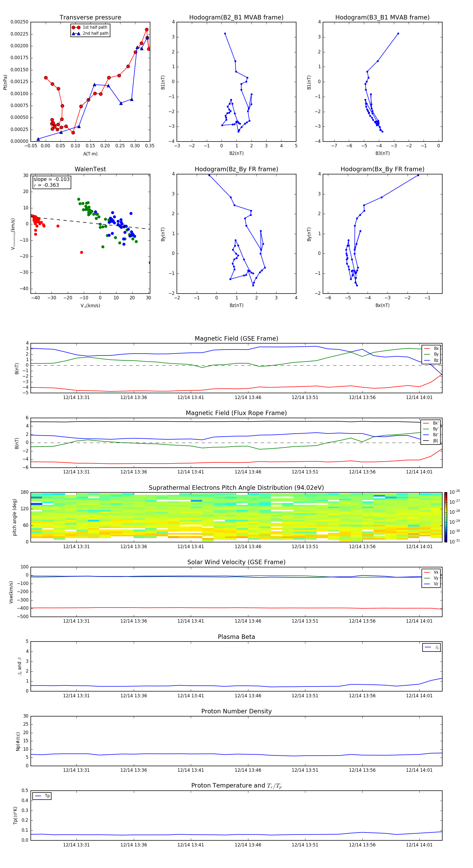Click the "Vsw(km/s)" y-axis label

(x=11, y=592)
